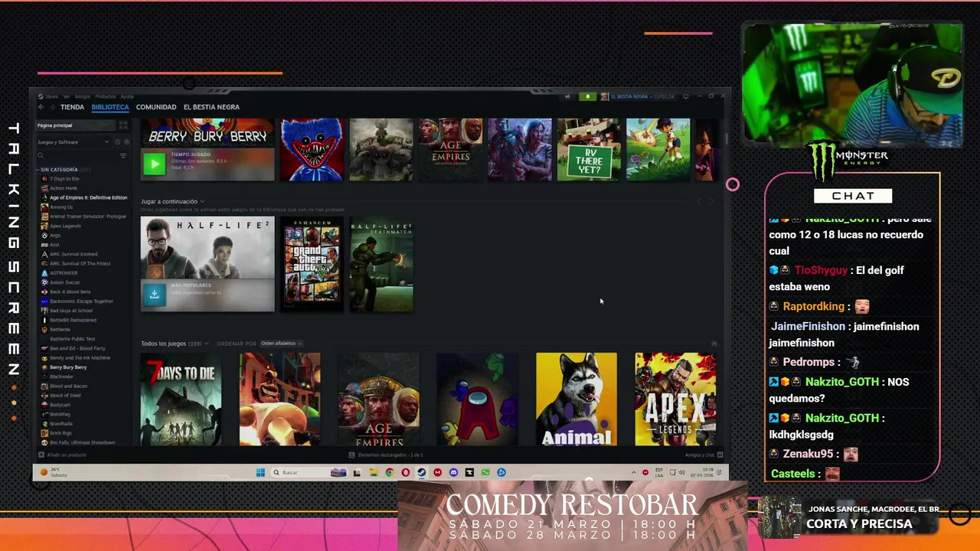Screen dimensions: 980x551
Task: Select Berry Bury Berry in the sidebar
Action: 68,367
